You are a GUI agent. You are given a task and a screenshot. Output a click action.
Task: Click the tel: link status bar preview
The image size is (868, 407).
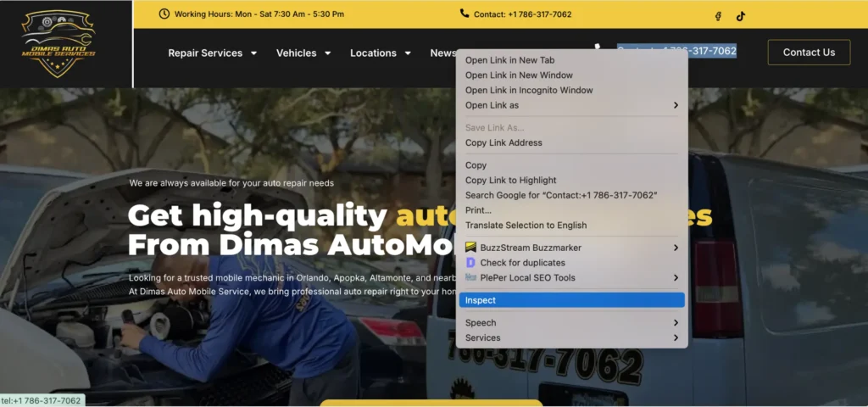42,400
